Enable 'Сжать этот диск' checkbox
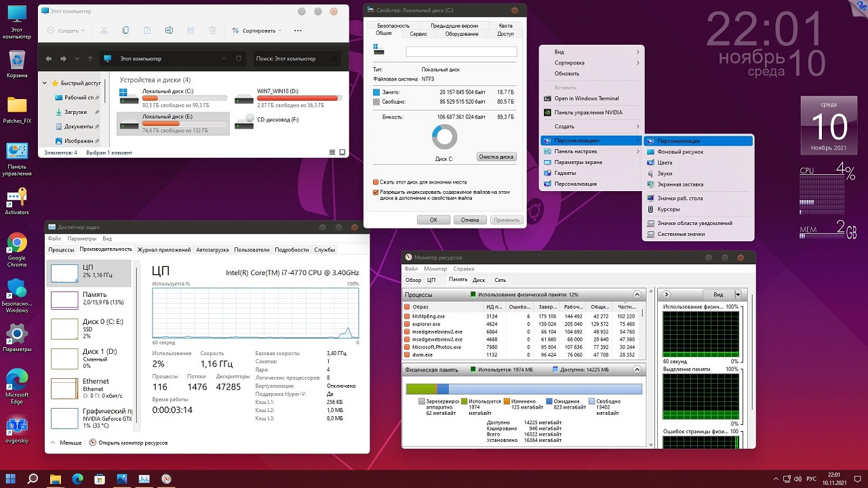 point(376,182)
